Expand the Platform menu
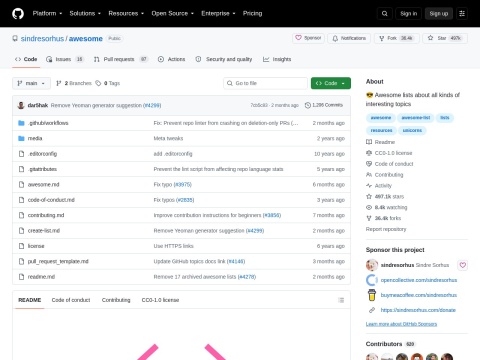Screen dimensions: 480x360 pos(47,14)
